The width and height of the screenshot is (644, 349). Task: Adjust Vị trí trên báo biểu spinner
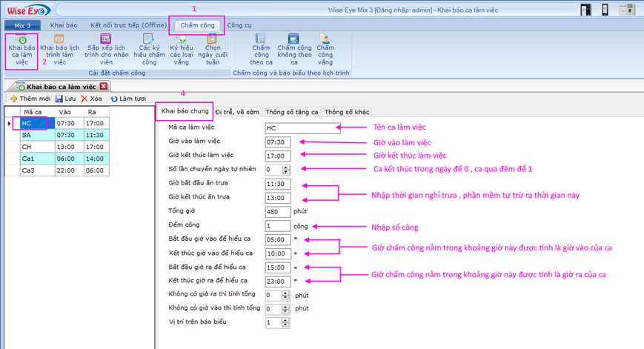[x=287, y=322]
